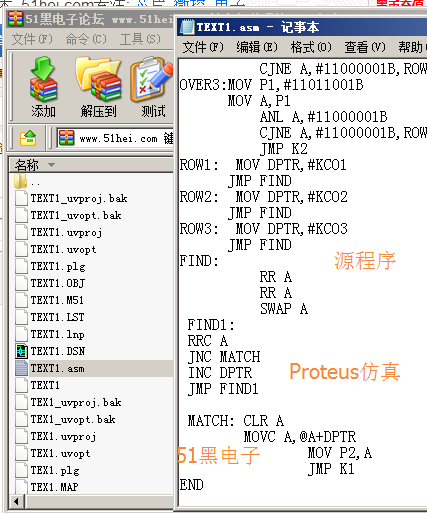Open the parent folder '..' entry
This screenshot has width=427, height=513.
click(x=28, y=182)
